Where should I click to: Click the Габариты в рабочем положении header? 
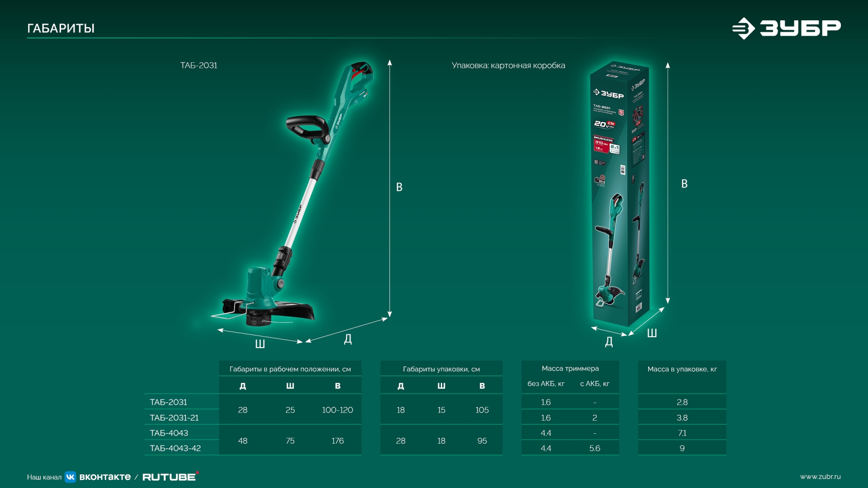tap(290, 369)
